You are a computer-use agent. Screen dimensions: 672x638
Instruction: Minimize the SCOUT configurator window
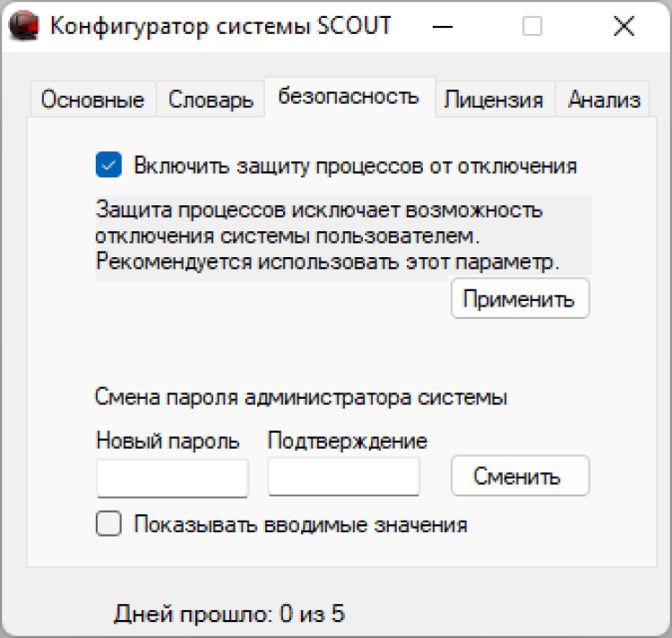tap(442, 27)
